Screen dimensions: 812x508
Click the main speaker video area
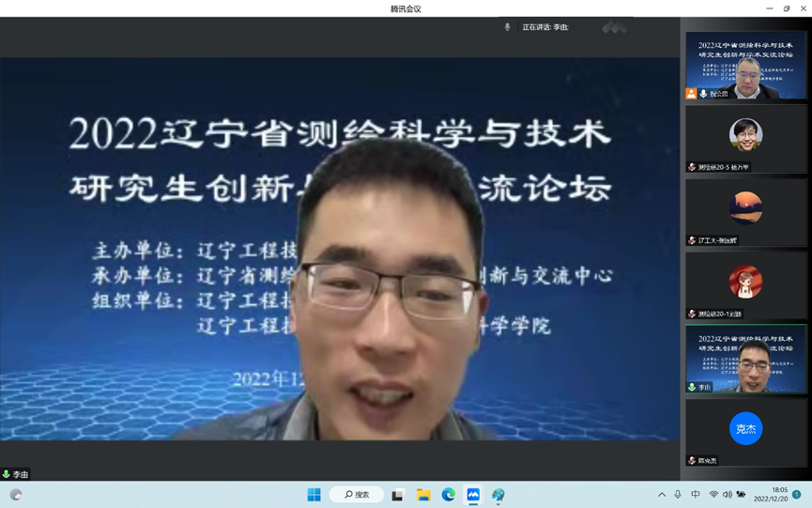[340, 249]
